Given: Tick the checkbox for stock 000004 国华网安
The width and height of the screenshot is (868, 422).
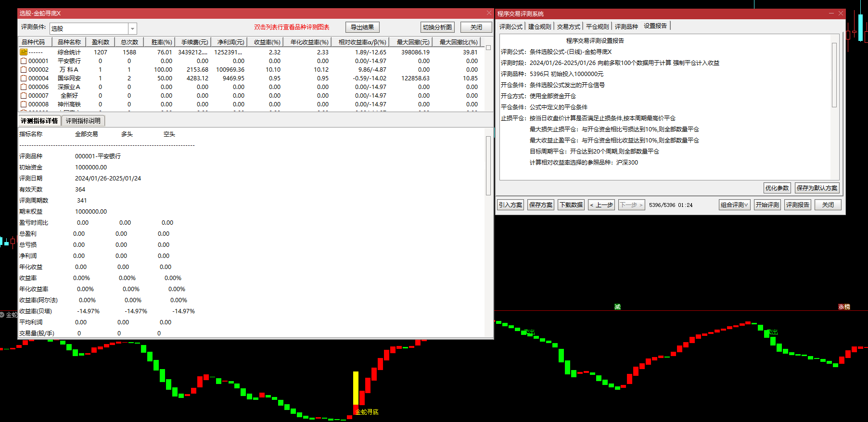Looking at the screenshot, I should pos(24,78).
